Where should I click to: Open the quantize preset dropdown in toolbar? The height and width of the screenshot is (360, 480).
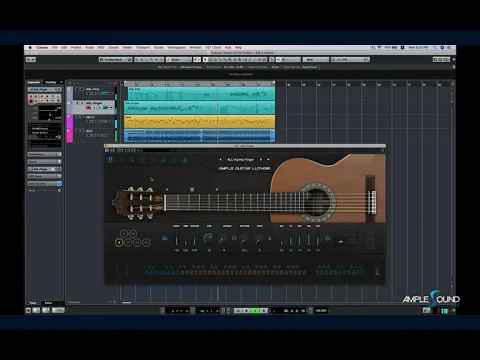[350, 60]
